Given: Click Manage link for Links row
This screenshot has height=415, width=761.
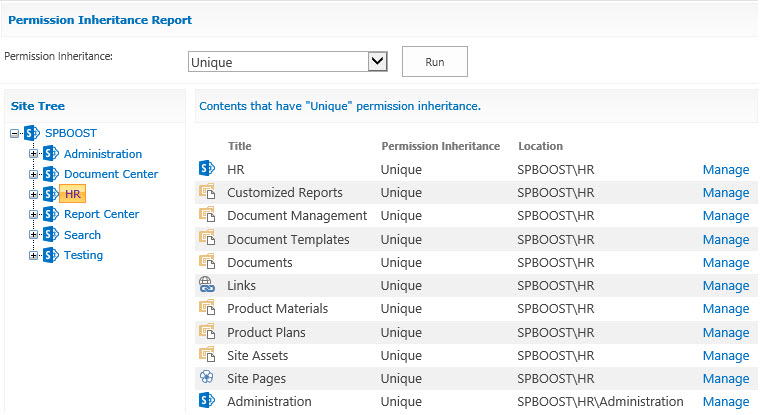Looking at the screenshot, I should coord(726,286).
